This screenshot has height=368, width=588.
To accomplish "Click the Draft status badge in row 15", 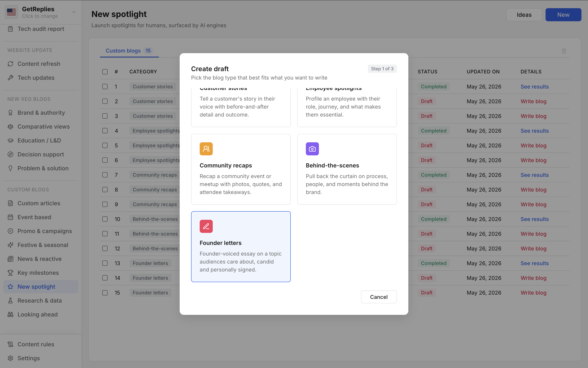I will click(x=427, y=293).
